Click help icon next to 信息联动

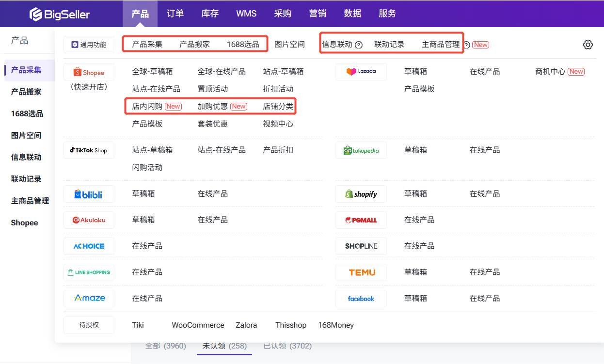click(x=359, y=45)
